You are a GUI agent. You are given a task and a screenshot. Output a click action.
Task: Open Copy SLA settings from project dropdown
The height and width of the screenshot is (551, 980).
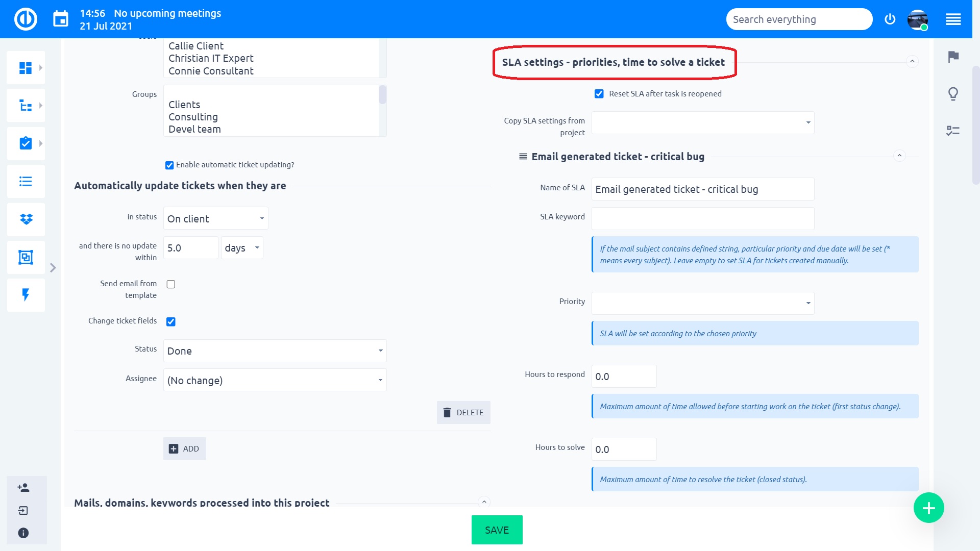(x=703, y=122)
